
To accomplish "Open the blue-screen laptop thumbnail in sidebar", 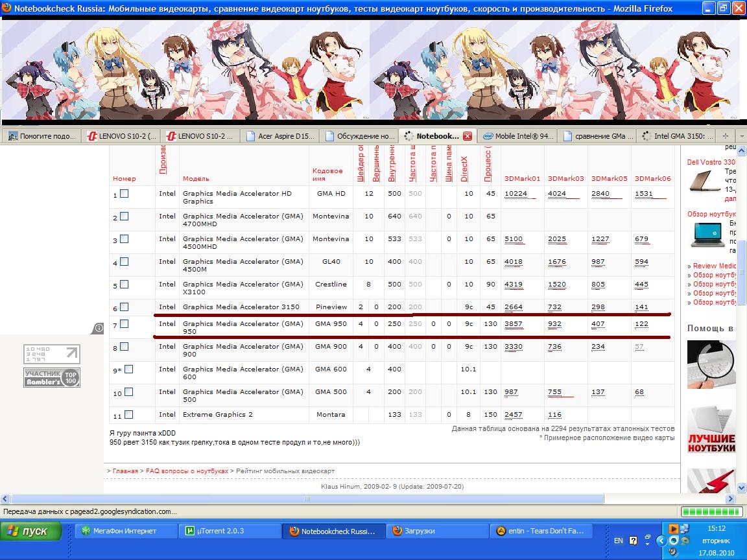I will [707, 235].
